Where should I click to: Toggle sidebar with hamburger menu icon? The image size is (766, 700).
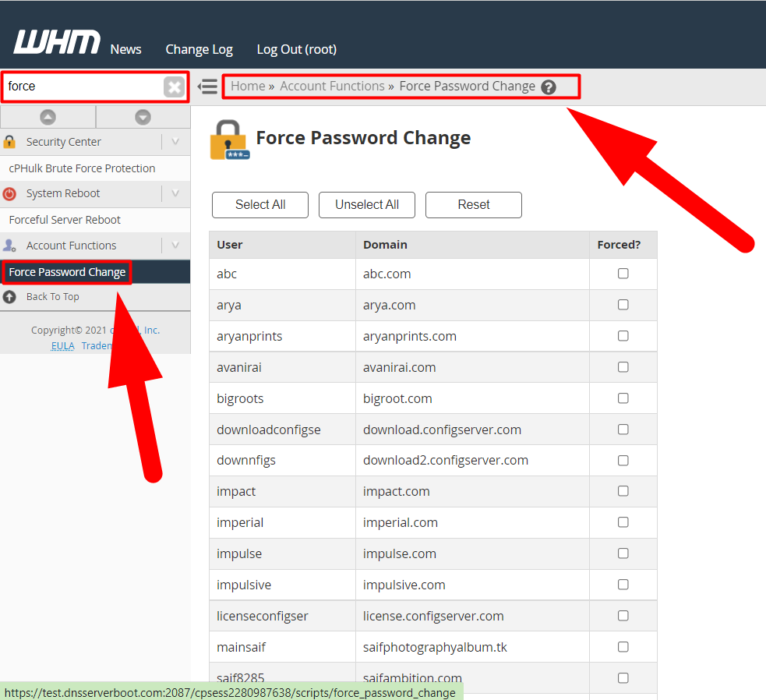click(x=207, y=87)
